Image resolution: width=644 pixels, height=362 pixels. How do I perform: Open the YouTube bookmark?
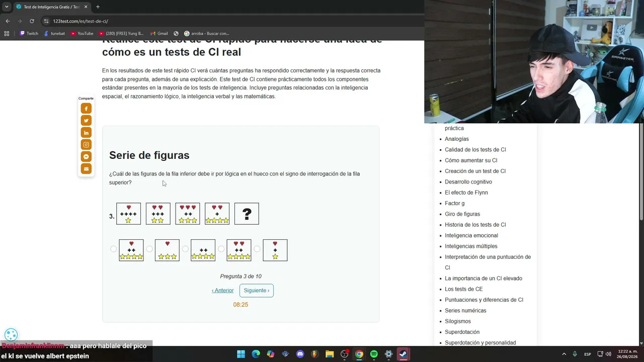(82, 34)
